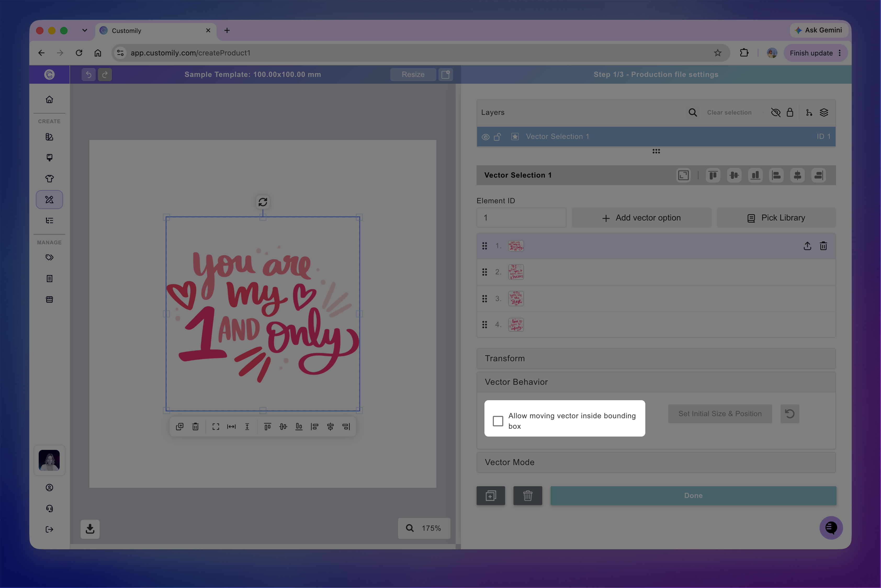Open the tags icon under Manage

tap(49, 258)
